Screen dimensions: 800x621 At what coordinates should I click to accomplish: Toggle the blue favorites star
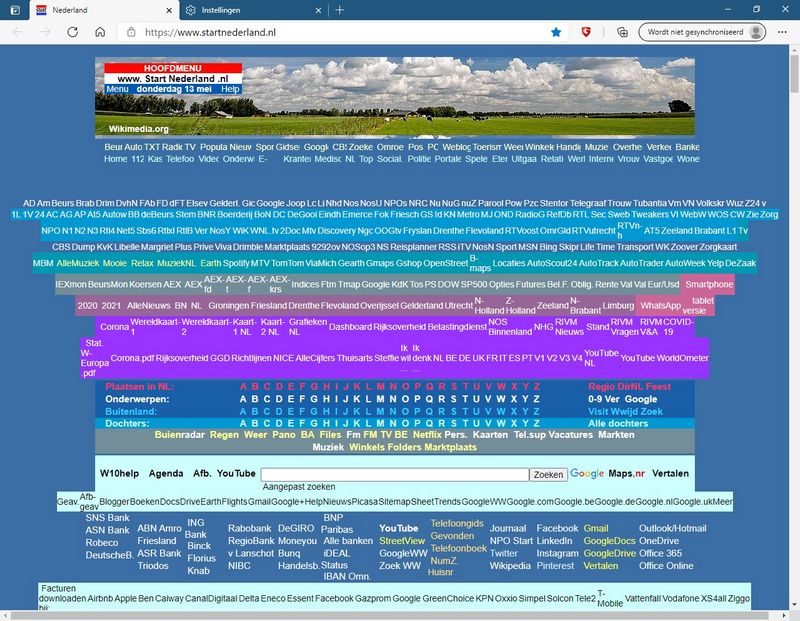[556, 32]
